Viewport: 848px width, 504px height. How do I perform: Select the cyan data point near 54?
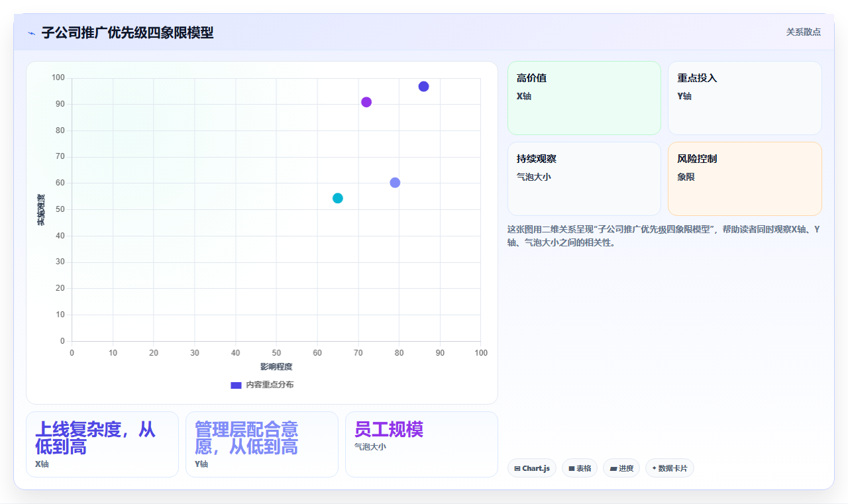point(338,198)
